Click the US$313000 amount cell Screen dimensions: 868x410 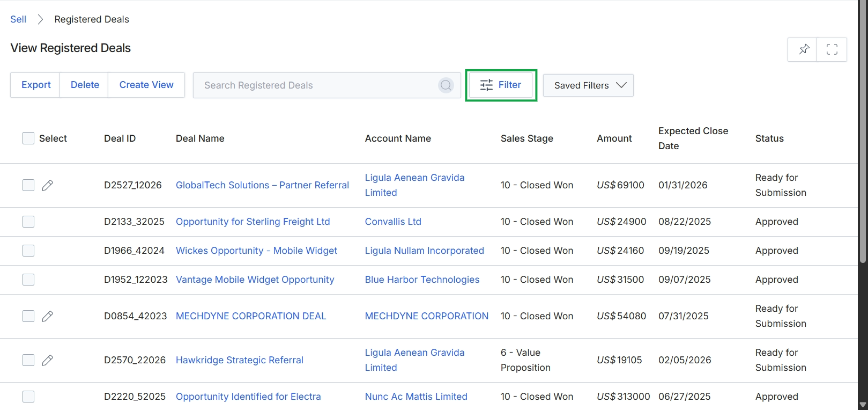pyautogui.click(x=623, y=397)
